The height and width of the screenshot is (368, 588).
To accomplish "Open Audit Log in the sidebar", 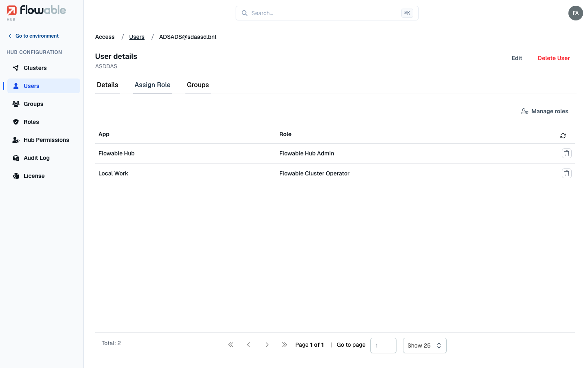I will [44, 158].
